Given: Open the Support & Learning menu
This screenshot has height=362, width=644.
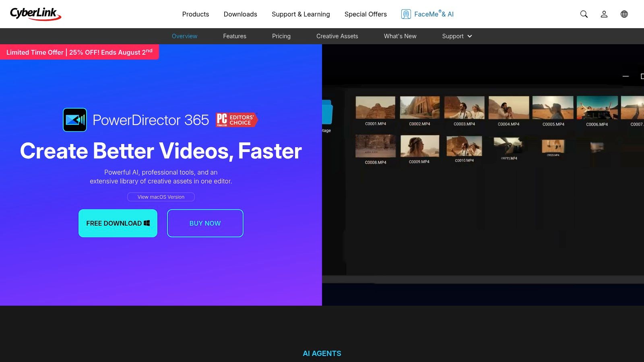Looking at the screenshot, I should pyautogui.click(x=301, y=14).
